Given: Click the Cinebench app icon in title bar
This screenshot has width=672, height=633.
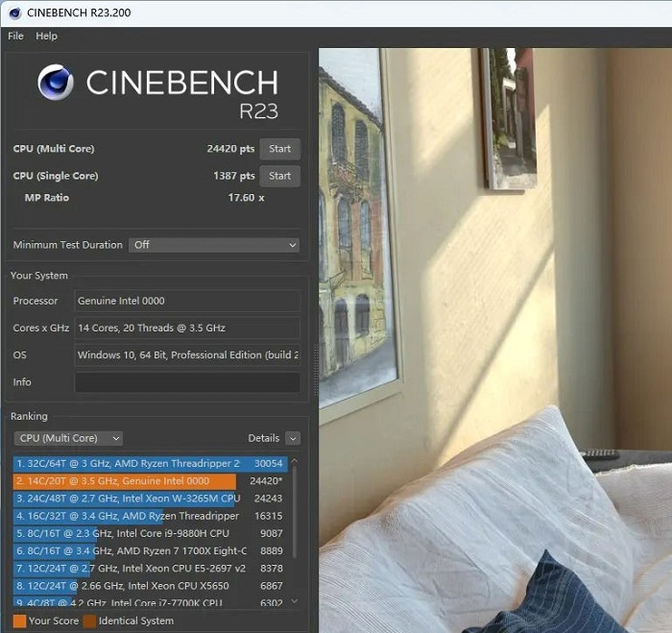Looking at the screenshot, I should 14,12.
